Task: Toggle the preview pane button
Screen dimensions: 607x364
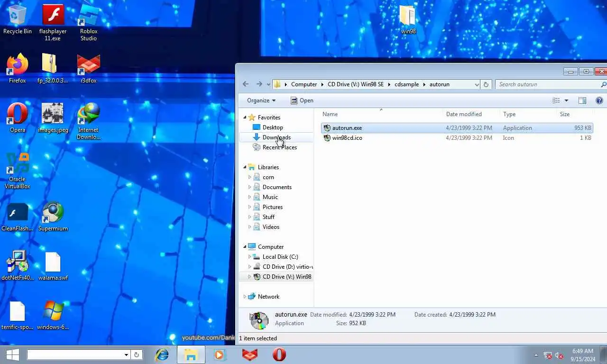Action: [582, 100]
